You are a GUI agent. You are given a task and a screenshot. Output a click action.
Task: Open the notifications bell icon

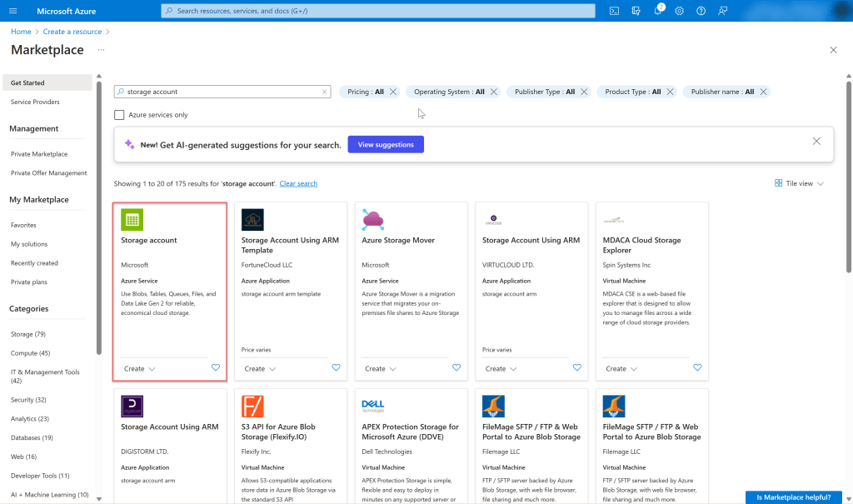point(658,11)
